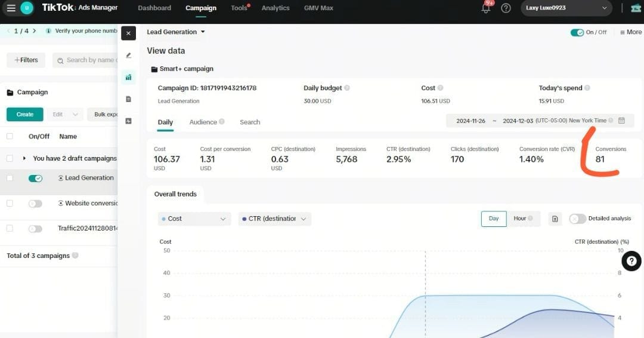
Task: Click the info icon beside Audience tab
Action: (222, 122)
